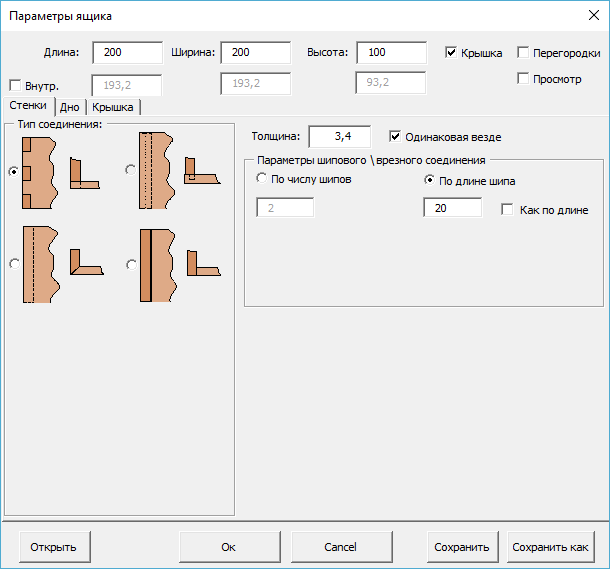
Task: Toggle the 'Внутр.' inner dimensions checkbox
Action: [x=15, y=84]
